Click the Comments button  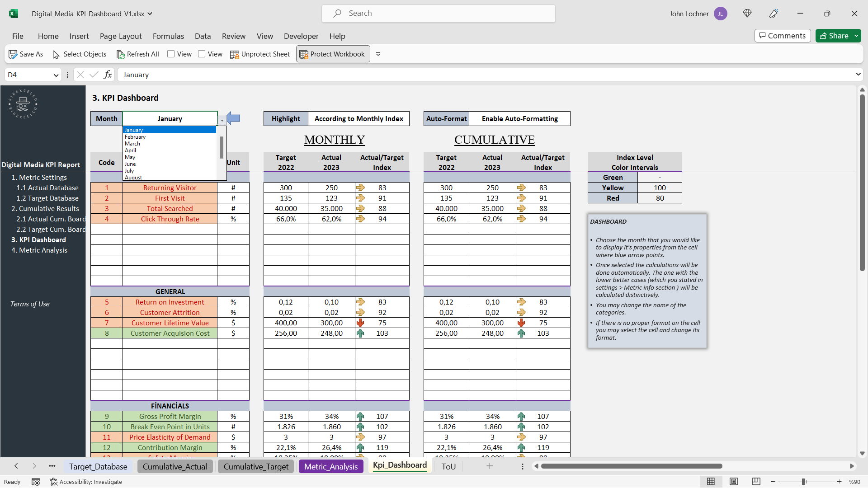[782, 36]
